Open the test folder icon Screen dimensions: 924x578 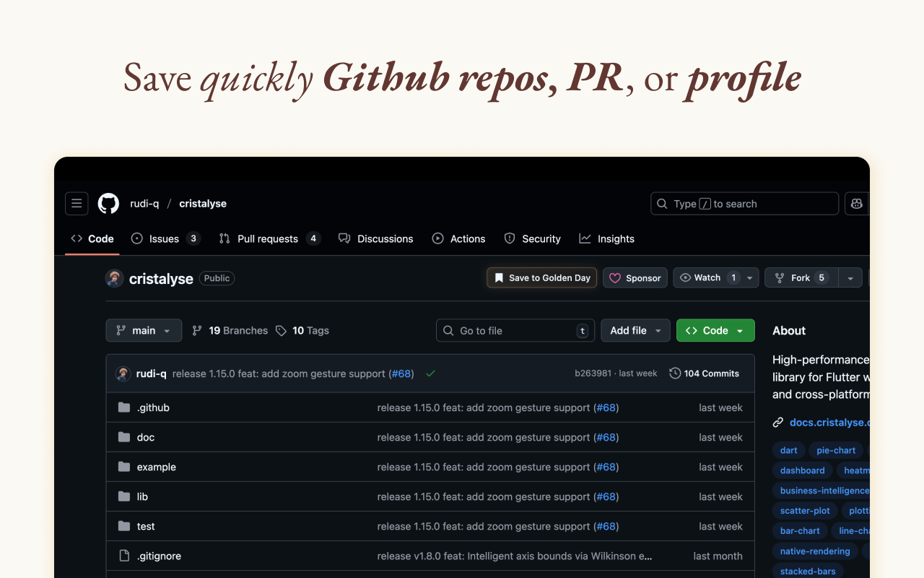(x=123, y=526)
